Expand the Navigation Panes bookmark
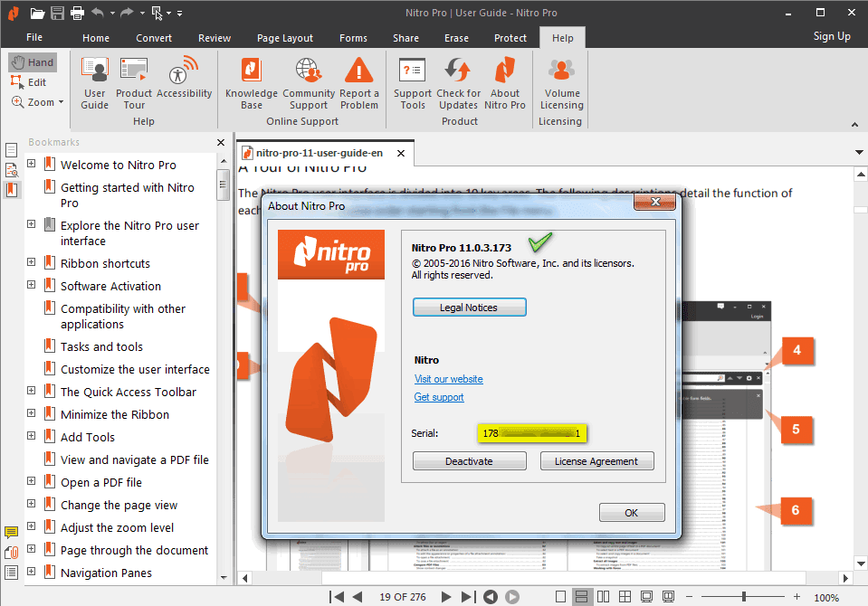Image resolution: width=868 pixels, height=606 pixels. (x=32, y=571)
